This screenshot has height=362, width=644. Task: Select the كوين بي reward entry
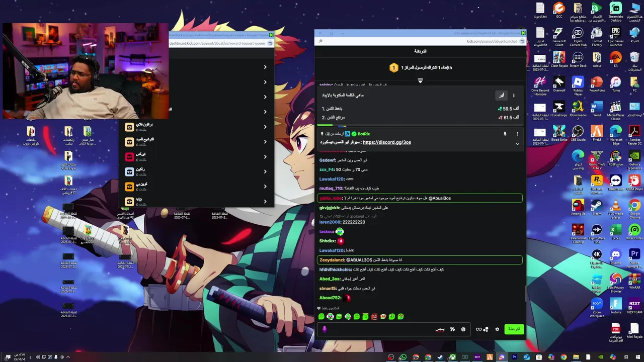[196, 187]
